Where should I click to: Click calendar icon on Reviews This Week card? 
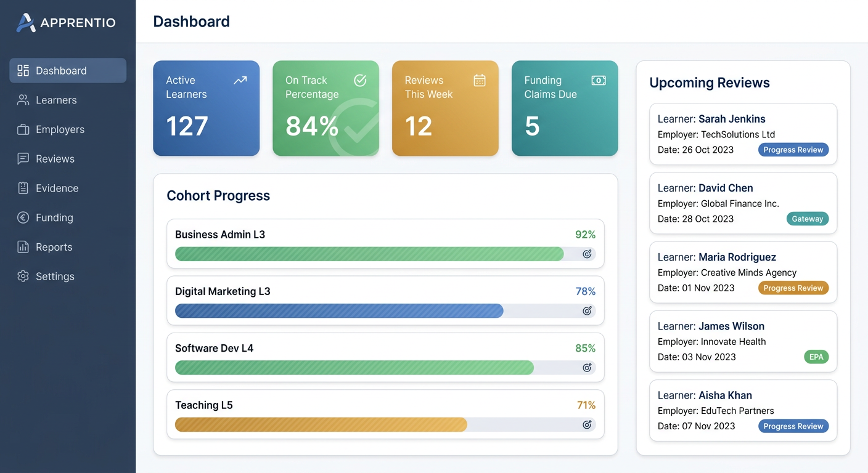[480, 80]
